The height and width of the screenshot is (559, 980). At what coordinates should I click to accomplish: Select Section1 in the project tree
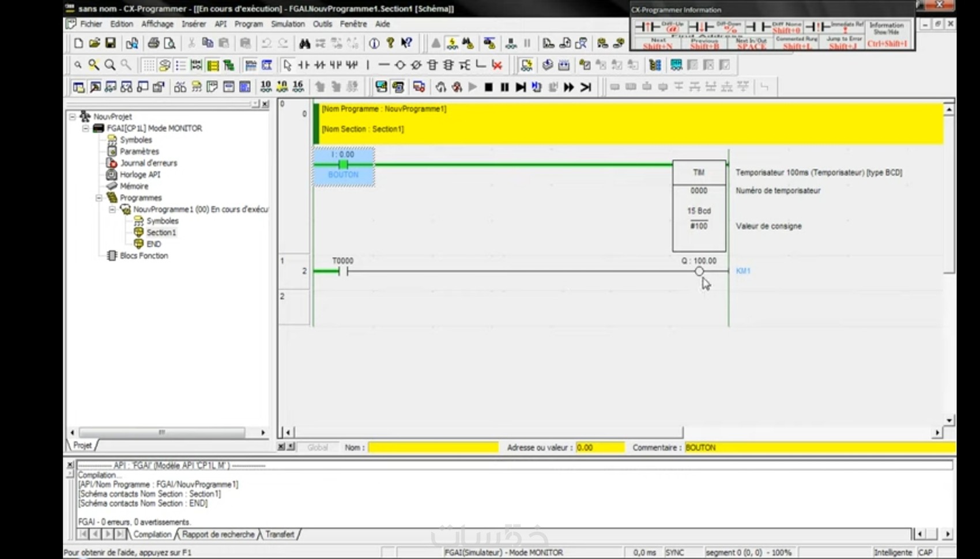[161, 232]
